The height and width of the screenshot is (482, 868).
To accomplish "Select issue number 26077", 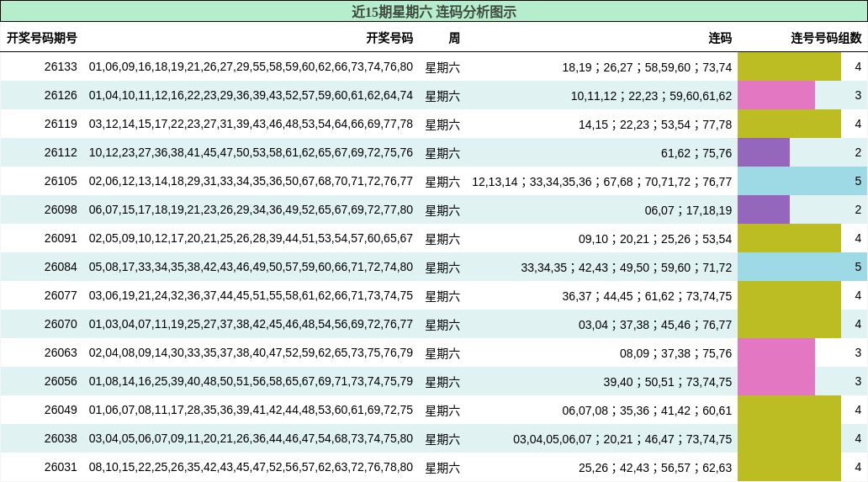I will (x=61, y=295).
